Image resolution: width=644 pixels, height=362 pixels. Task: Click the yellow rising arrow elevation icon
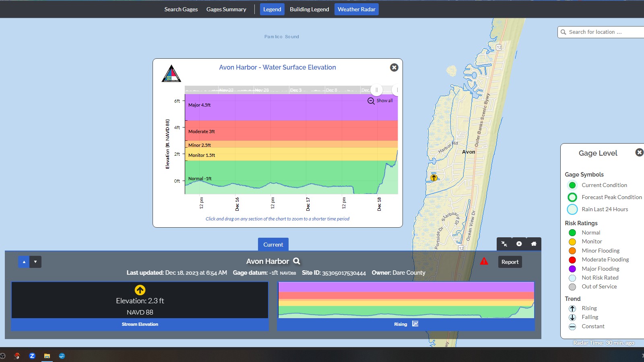(140, 290)
